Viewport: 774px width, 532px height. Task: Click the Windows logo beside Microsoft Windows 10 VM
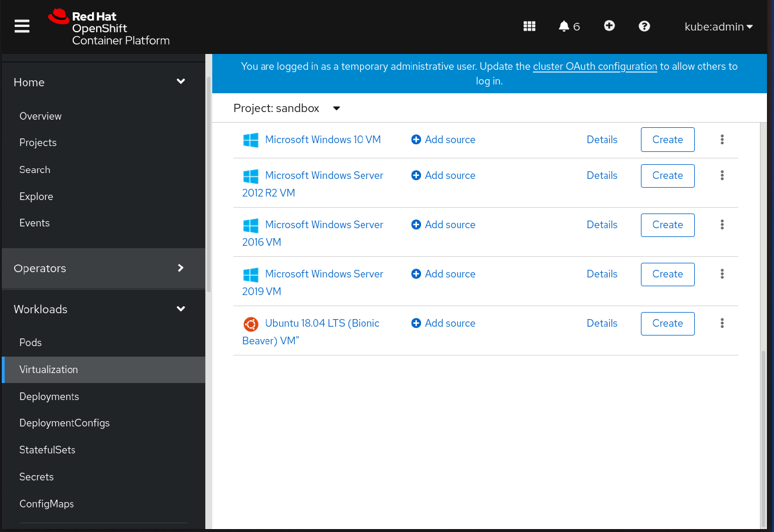(251, 140)
